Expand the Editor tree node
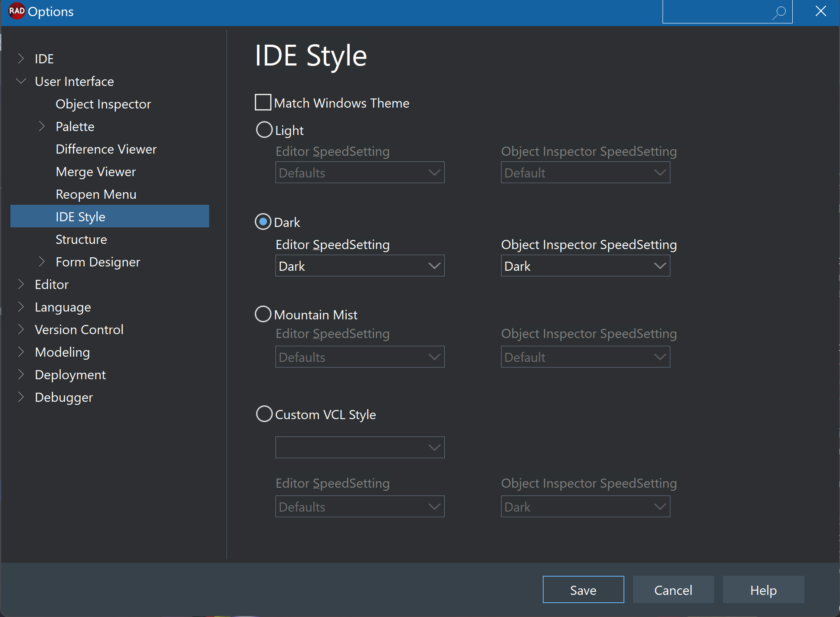840x617 pixels. click(20, 284)
